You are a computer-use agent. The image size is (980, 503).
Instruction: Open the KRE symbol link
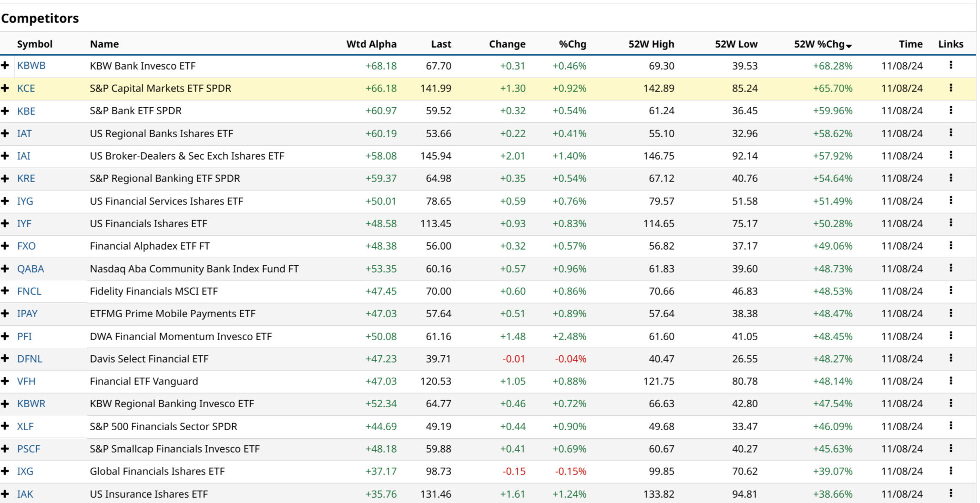[x=26, y=178]
